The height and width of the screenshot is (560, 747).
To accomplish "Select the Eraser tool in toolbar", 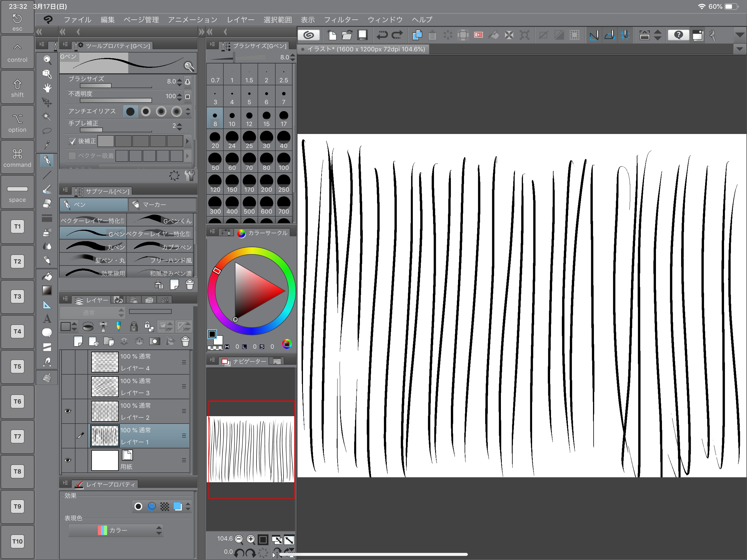I will [47, 204].
